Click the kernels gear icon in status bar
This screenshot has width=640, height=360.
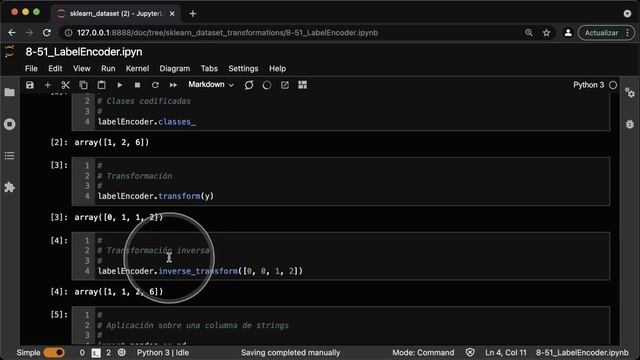(122, 352)
